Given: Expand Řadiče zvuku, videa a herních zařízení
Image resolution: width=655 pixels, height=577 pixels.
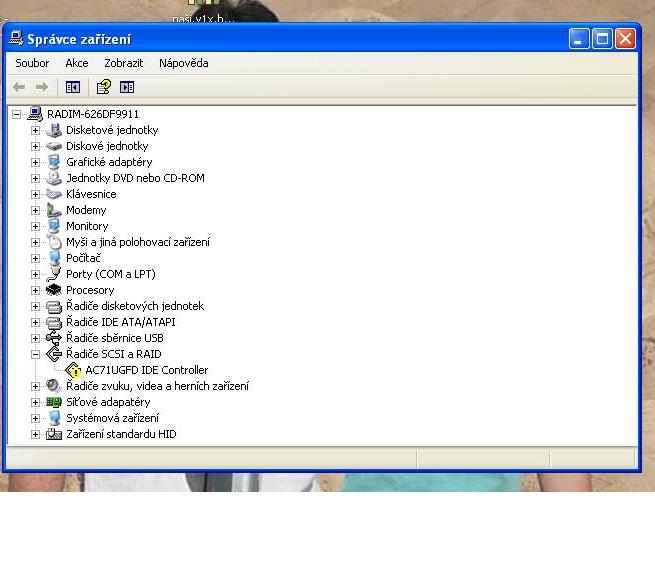Looking at the screenshot, I should tap(36, 386).
